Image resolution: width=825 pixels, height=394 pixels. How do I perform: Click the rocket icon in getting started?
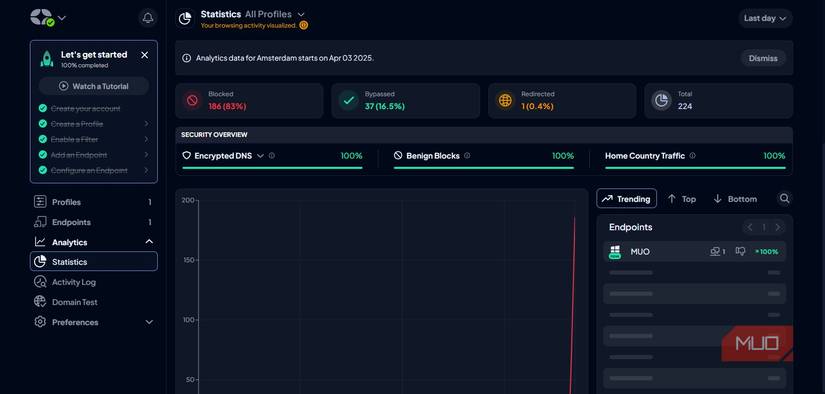click(47, 59)
